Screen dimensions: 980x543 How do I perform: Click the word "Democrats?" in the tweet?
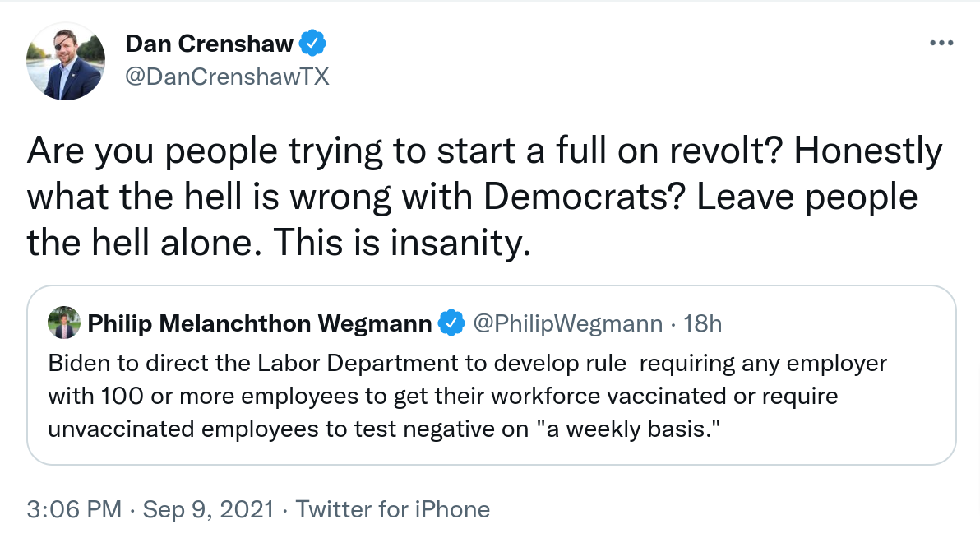(x=585, y=197)
